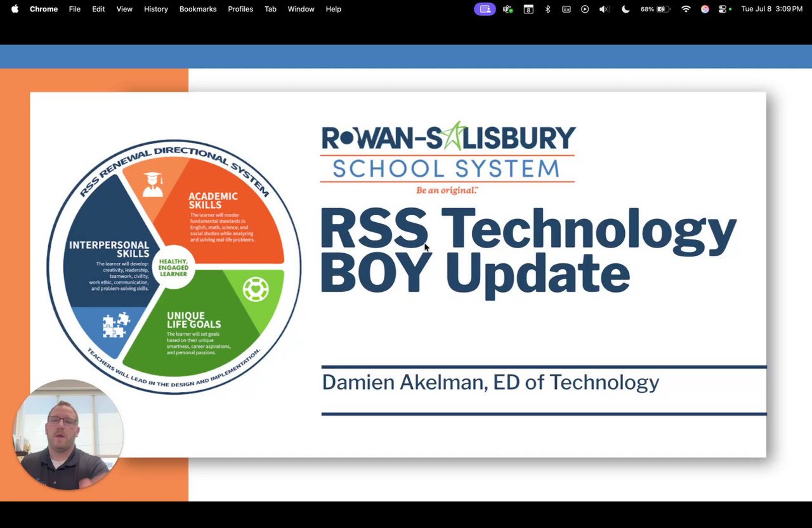Screen dimensions: 812x528
Task: Click the Microsoft Teams status icon
Action: [x=508, y=9]
